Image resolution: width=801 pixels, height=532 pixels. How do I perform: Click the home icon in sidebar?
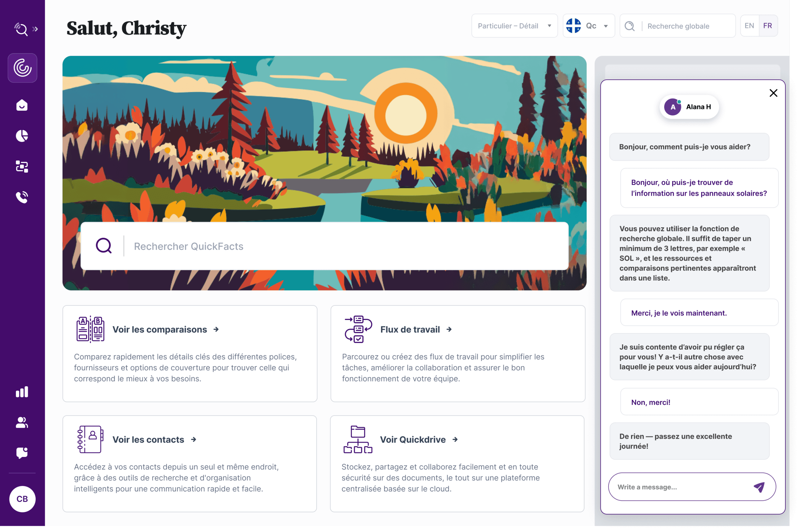[22, 105]
